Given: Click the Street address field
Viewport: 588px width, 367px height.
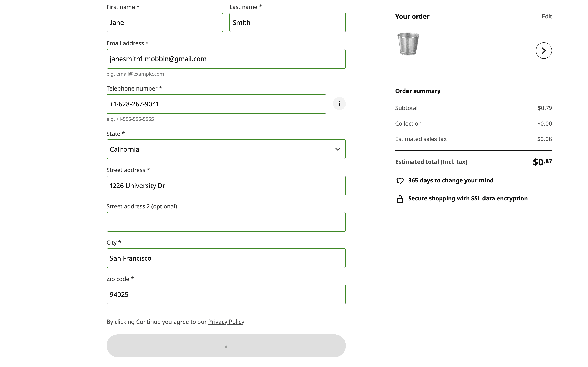Looking at the screenshot, I should click(x=226, y=186).
